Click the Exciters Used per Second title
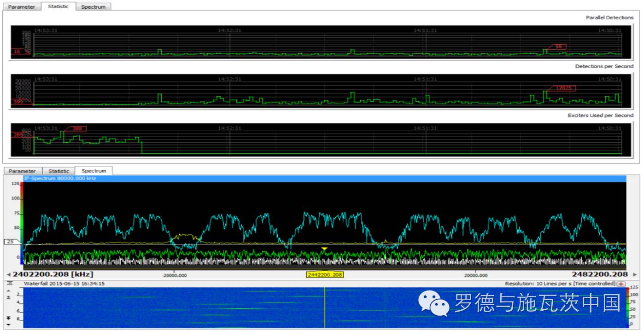This screenshot has width=644, height=336. (x=600, y=115)
